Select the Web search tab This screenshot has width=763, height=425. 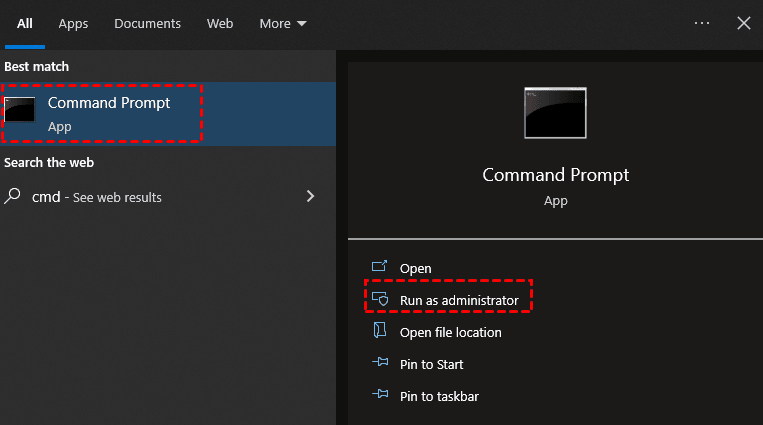coord(220,23)
